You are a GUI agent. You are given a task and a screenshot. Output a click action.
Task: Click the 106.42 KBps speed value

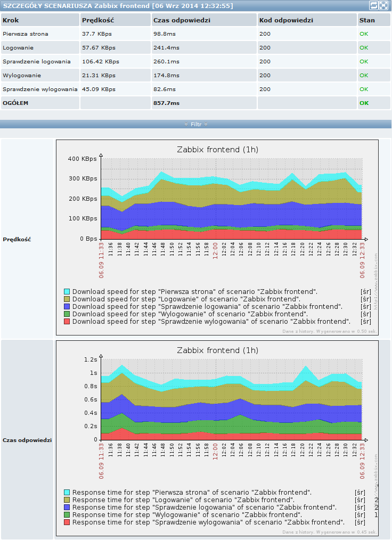pos(101,62)
